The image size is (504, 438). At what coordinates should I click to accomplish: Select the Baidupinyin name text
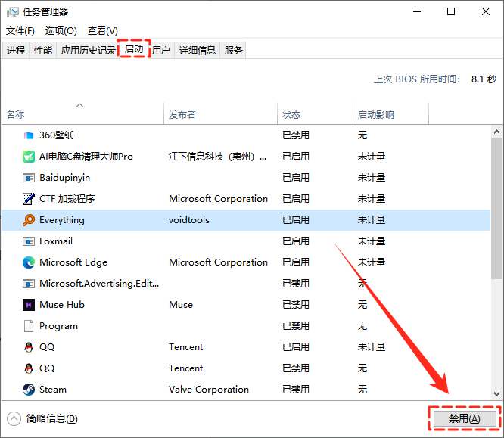pos(64,178)
